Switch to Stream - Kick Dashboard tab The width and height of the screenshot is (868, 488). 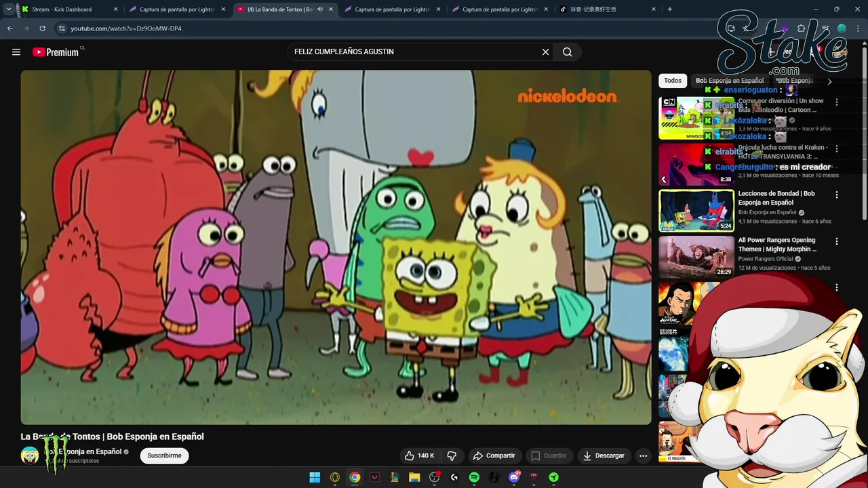69,9
